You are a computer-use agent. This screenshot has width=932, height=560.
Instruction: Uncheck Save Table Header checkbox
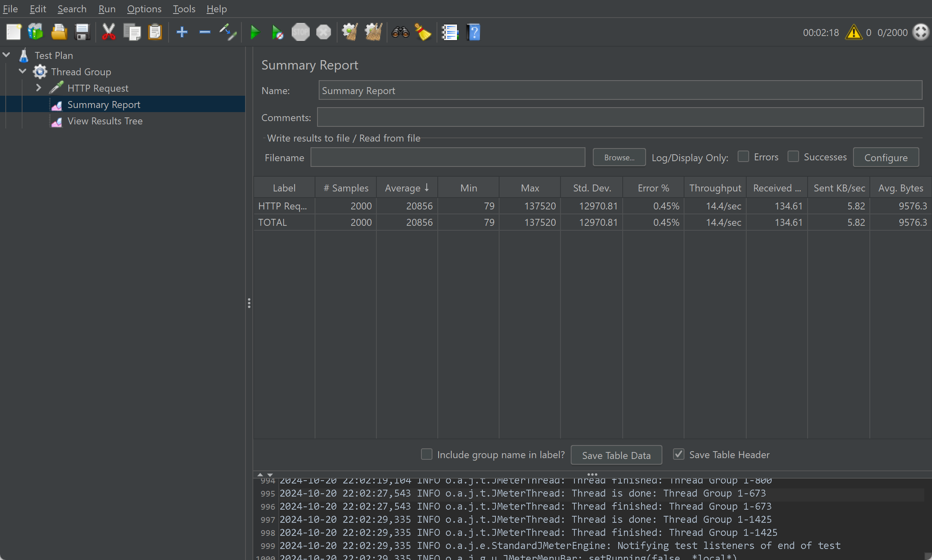(678, 454)
